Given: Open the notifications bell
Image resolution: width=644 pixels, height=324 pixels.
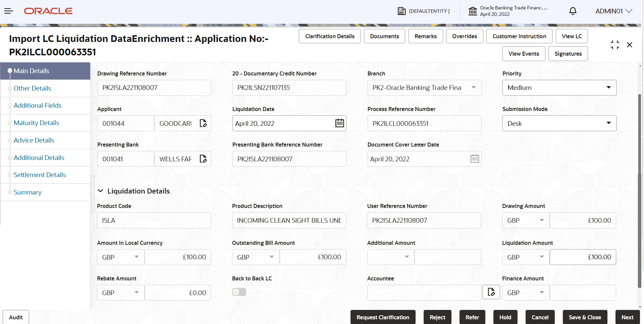Looking at the screenshot, I should coord(573,11).
